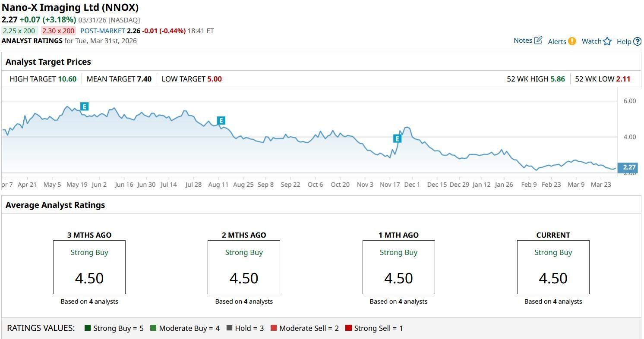Open the Notes edit icon
This screenshot has height=339, width=644.
click(x=538, y=41)
